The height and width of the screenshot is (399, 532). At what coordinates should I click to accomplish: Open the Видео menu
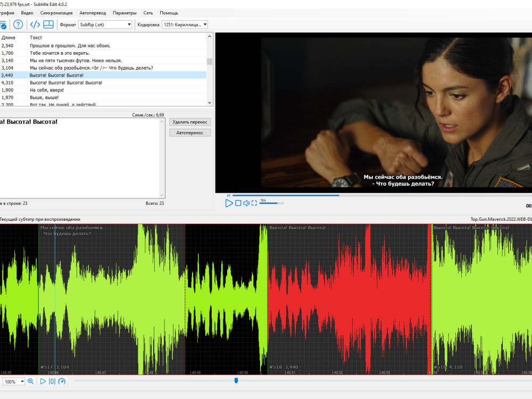(x=27, y=13)
